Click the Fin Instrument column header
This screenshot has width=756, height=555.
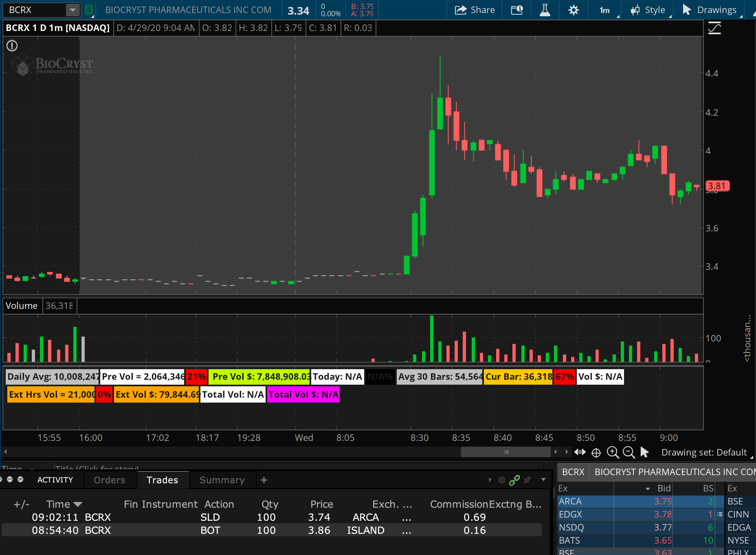pyautogui.click(x=160, y=504)
